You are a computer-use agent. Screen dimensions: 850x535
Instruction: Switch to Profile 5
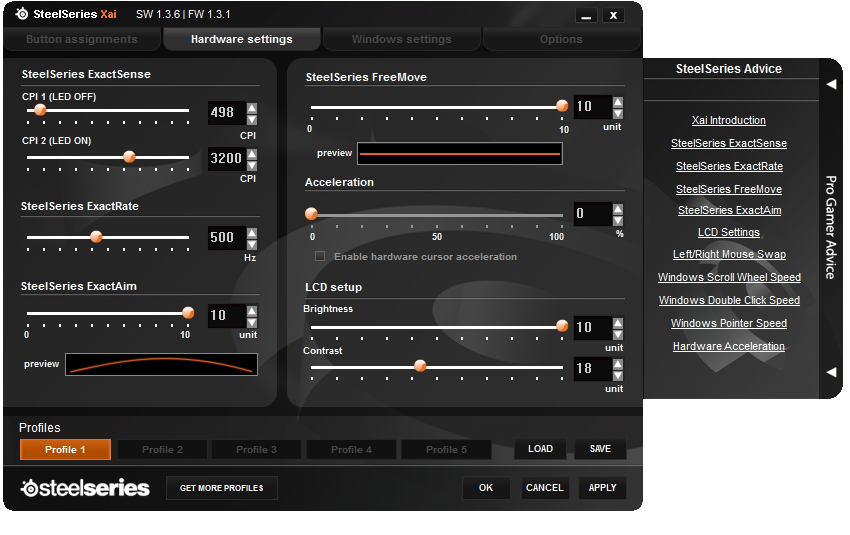click(446, 449)
